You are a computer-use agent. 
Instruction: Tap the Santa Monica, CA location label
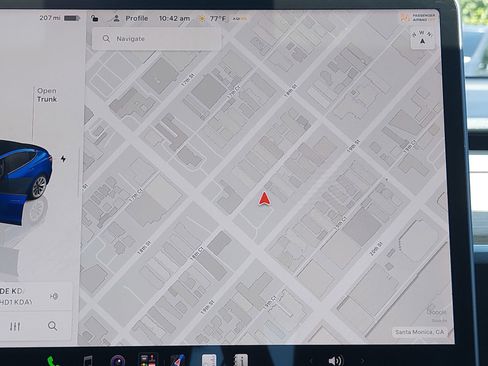click(419, 332)
